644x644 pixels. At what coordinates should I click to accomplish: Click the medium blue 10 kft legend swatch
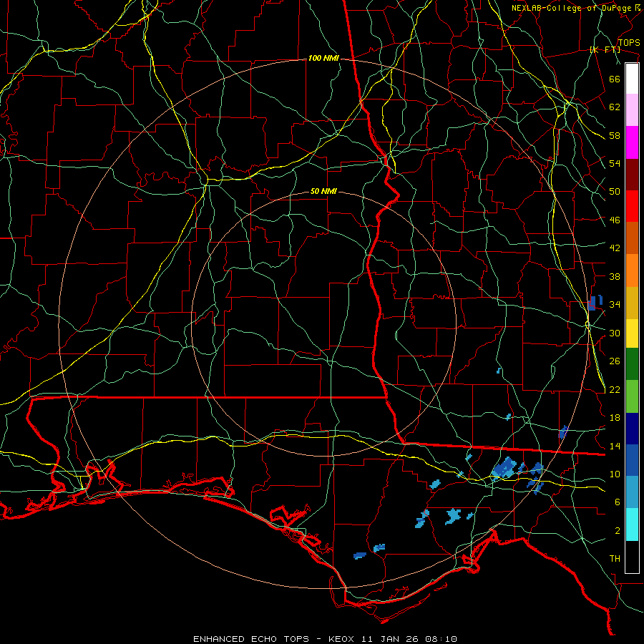coord(632,460)
